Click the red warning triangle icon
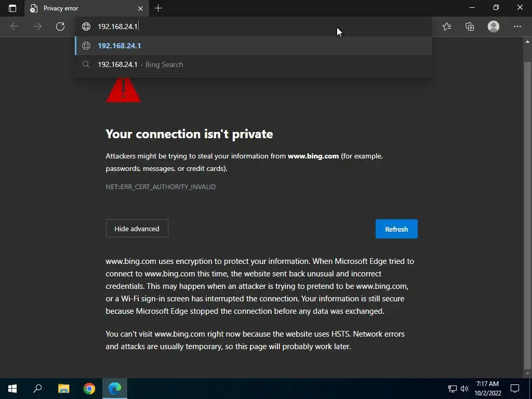 coord(123,89)
